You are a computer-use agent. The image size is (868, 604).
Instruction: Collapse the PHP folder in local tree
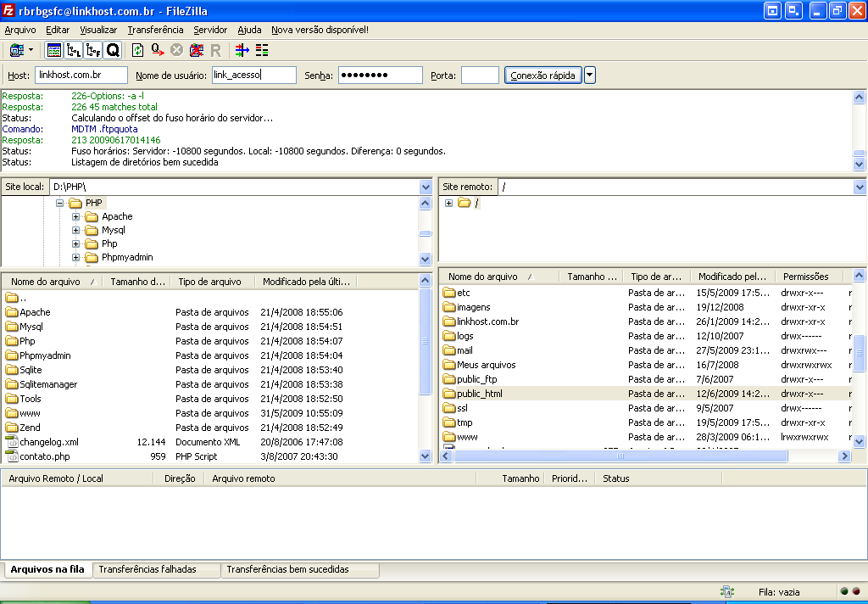(60, 204)
